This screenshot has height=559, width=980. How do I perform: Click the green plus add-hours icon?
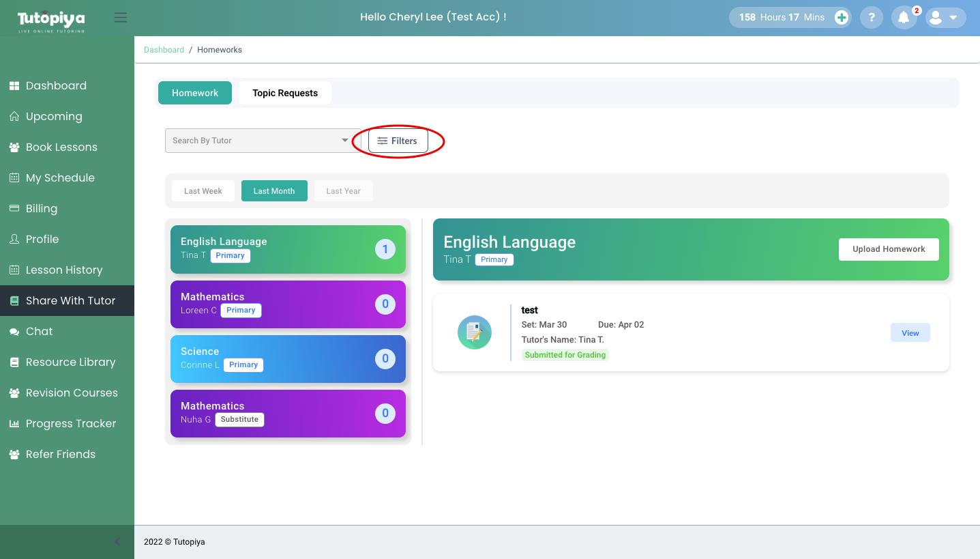[842, 18]
